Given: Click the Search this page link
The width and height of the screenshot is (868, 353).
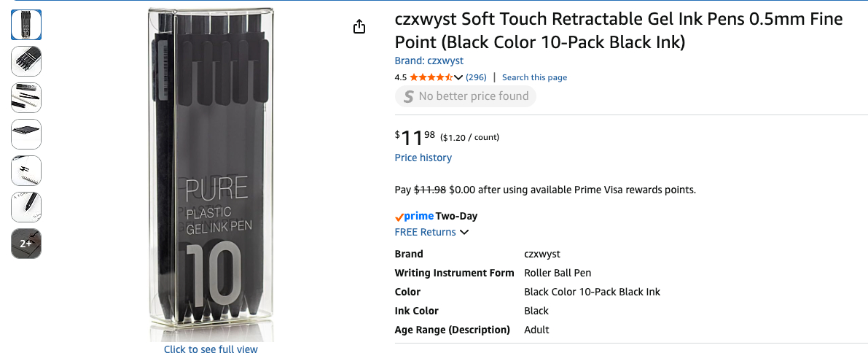Looking at the screenshot, I should pyautogui.click(x=534, y=77).
